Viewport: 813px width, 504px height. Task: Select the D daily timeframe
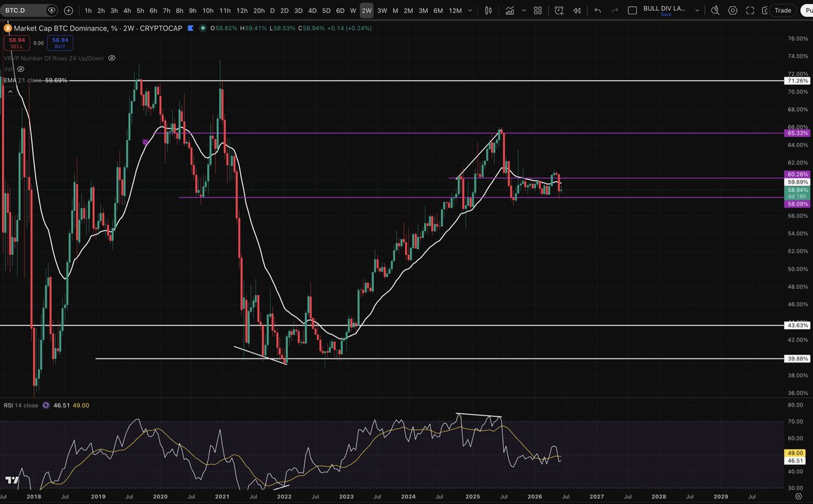point(272,10)
